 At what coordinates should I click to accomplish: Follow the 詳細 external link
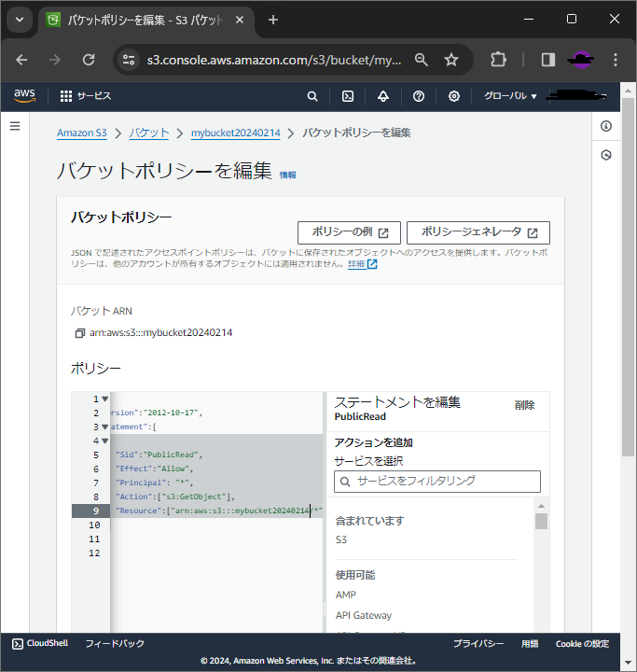[x=362, y=264]
